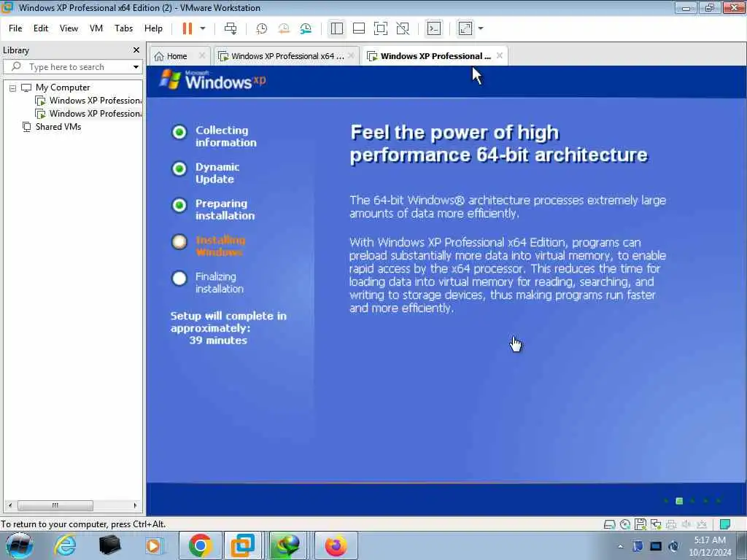The image size is (747, 560).
Task: Take a snapshot of this virtual machine
Action: pos(262,28)
